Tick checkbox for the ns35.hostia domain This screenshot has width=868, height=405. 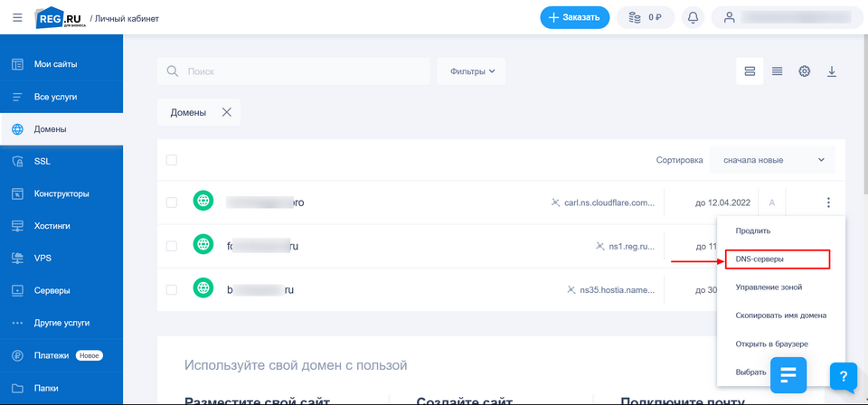tap(172, 289)
